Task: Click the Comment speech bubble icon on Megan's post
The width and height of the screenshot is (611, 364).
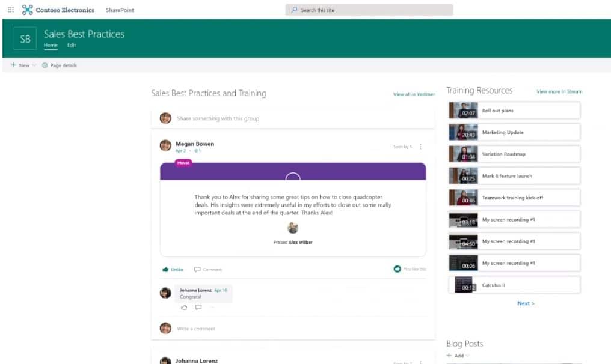Action: point(198,270)
